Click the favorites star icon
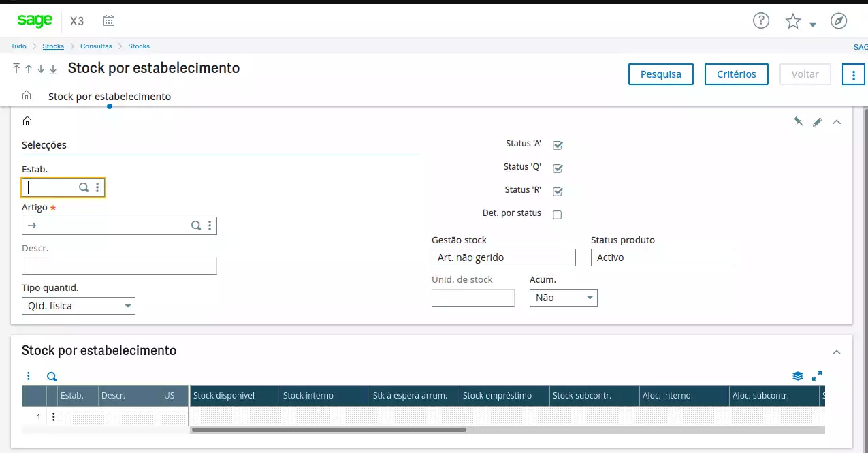The image size is (868, 453). coord(793,21)
